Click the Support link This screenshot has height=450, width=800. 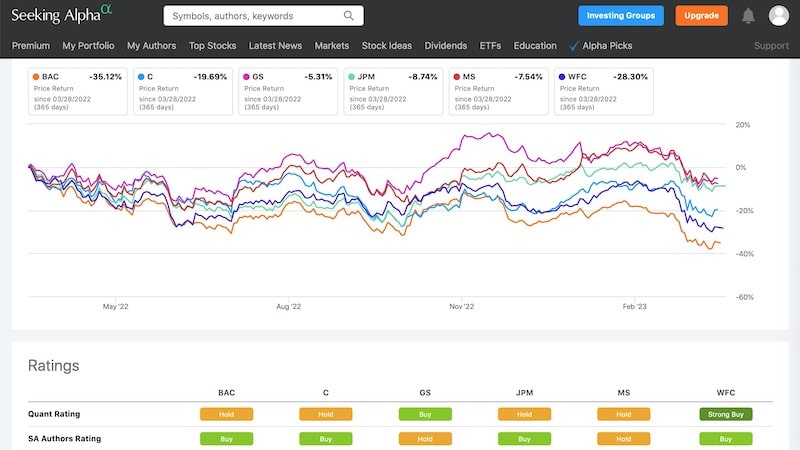coord(771,45)
